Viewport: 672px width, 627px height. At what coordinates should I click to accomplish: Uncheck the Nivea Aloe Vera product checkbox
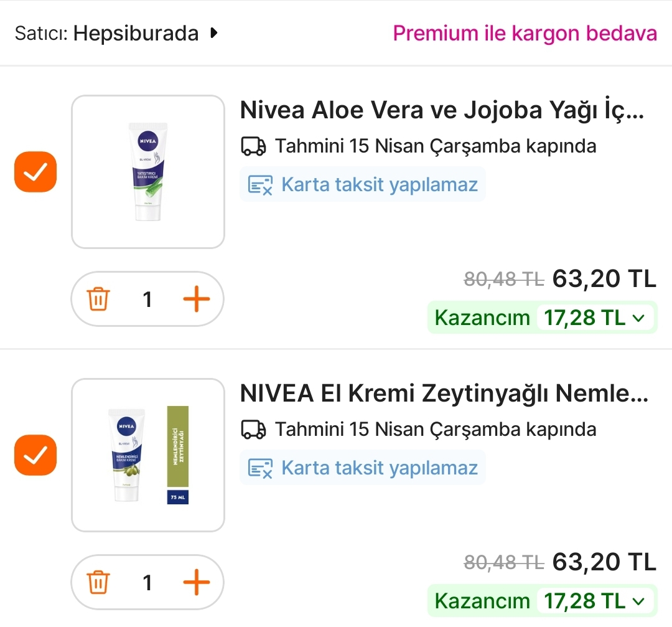[35, 172]
